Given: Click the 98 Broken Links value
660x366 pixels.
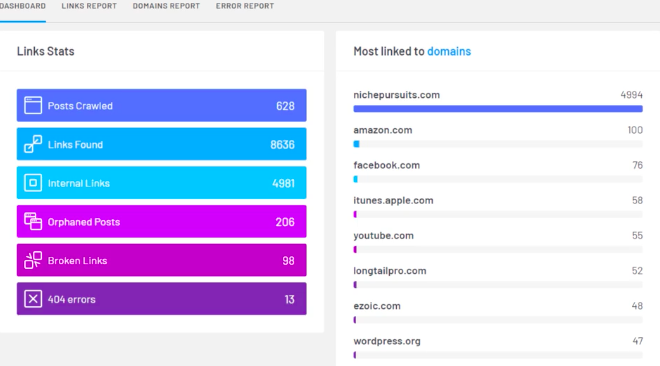Looking at the screenshot, I should click(288, 261).
